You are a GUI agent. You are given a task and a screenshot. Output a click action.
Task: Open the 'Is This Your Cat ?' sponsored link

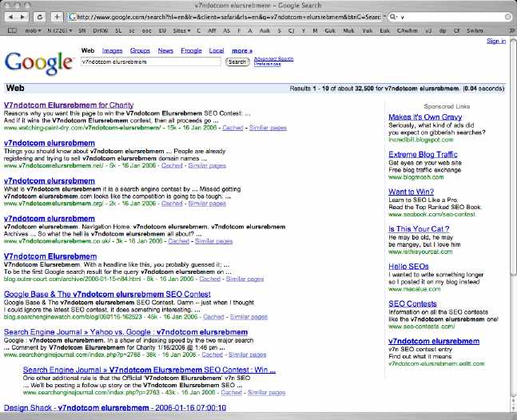coord(419,229)
